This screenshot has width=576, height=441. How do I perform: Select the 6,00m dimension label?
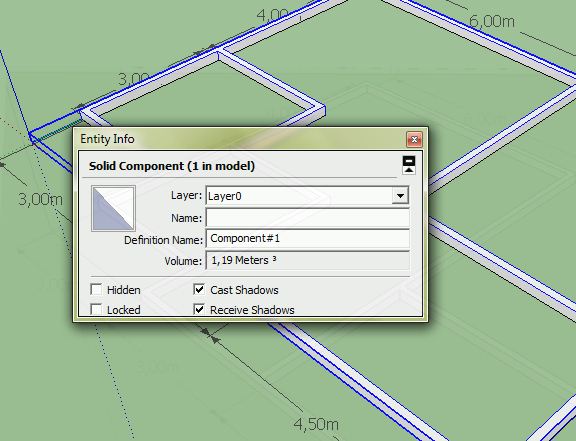pos(492,21)
